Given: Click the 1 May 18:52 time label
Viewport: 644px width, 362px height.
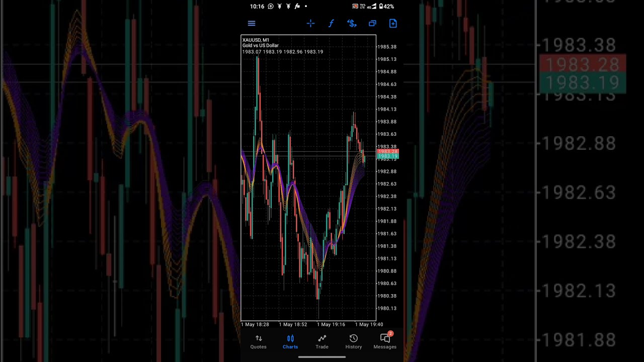Looking at the screenshot, I should (293, 325).
